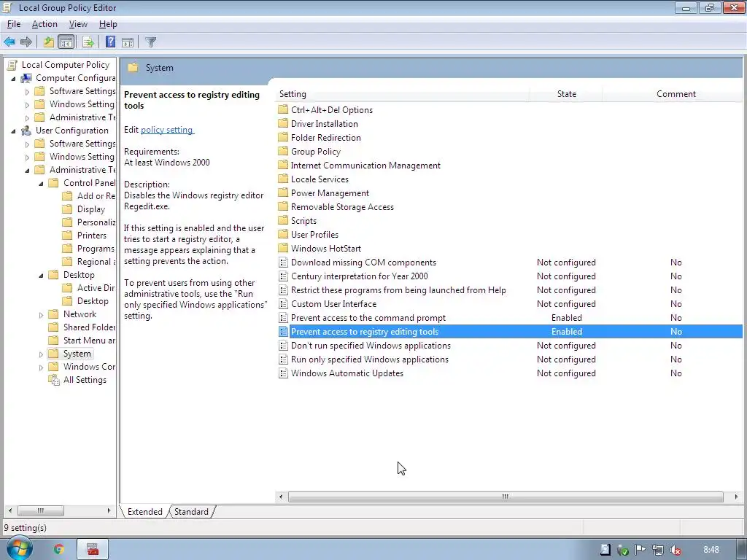Open Help via the blue question mark icon

(x=111, y=42)
